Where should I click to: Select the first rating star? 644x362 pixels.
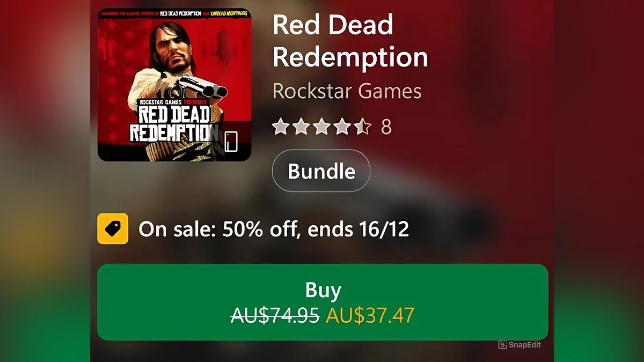[x=280, y=127]
